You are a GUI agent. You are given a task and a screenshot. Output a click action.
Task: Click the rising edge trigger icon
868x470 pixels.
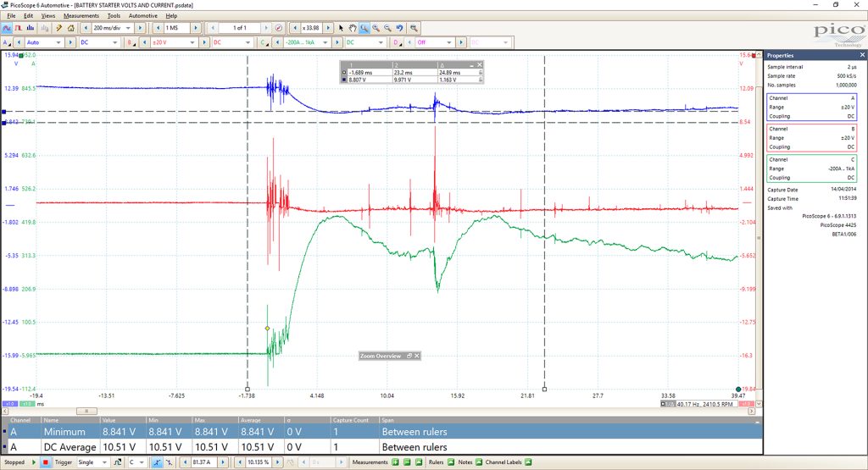(x=157, y=462)
